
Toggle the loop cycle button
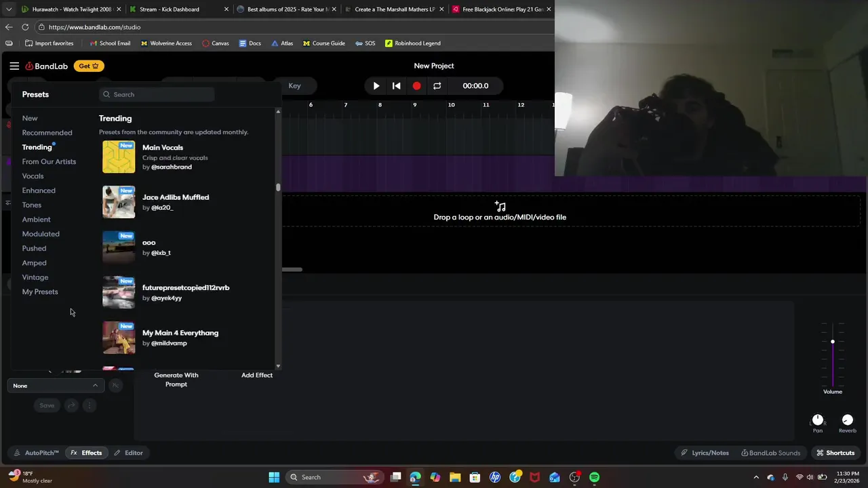pyautogui.click(x=437, y=86)
